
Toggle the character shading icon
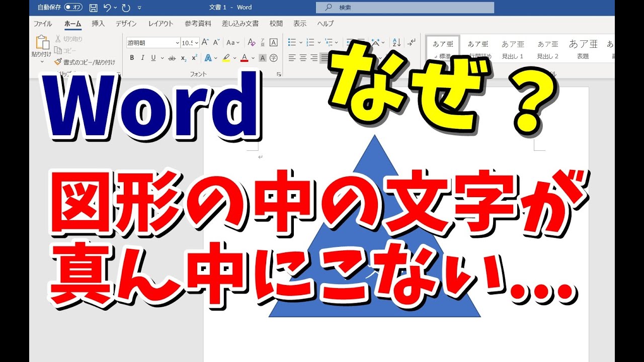262,58
